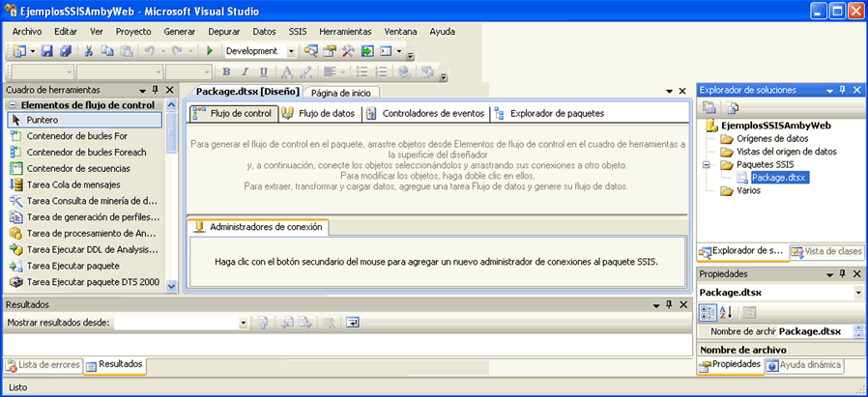Viewport: 868px width, 397px height.
Task: Click the toolbox scrollbar down arrow
Action: click(x=172, y=286)
